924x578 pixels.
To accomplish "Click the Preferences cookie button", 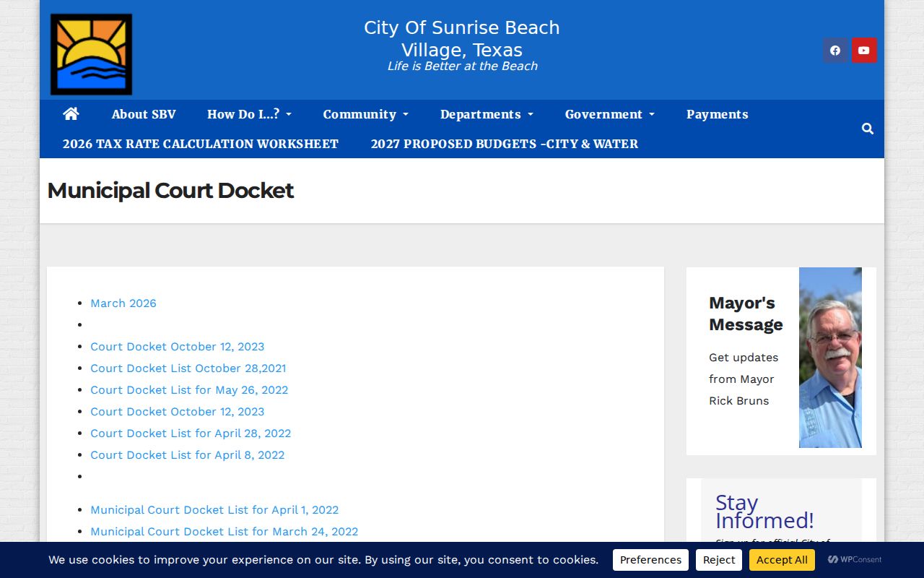I will (x=650, y=560).
